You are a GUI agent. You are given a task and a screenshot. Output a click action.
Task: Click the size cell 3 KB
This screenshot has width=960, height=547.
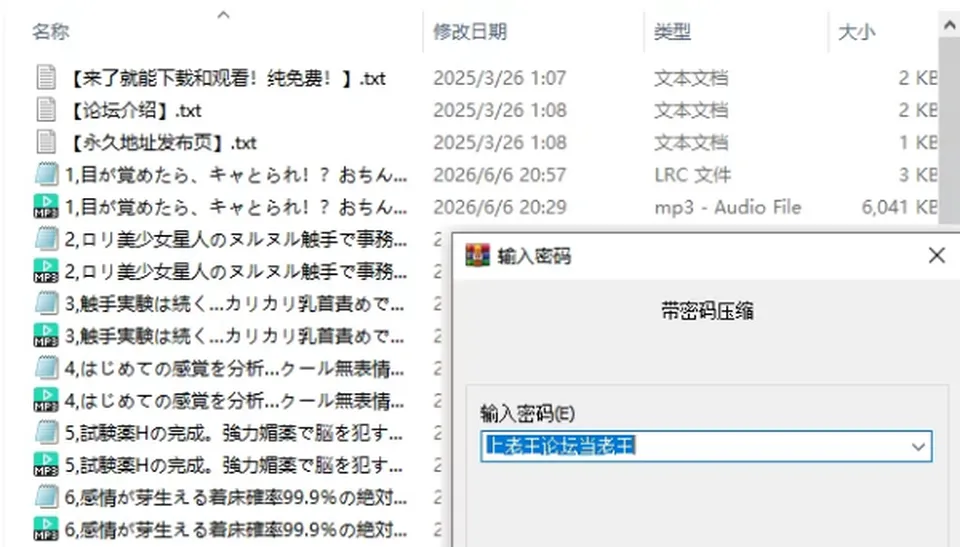coord(917,175)
